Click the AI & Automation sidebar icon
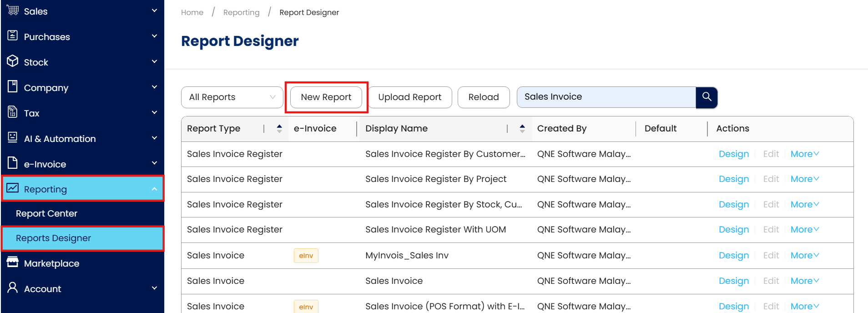The width and height of the screenshot is (868, 313). (x=13, y=138)
